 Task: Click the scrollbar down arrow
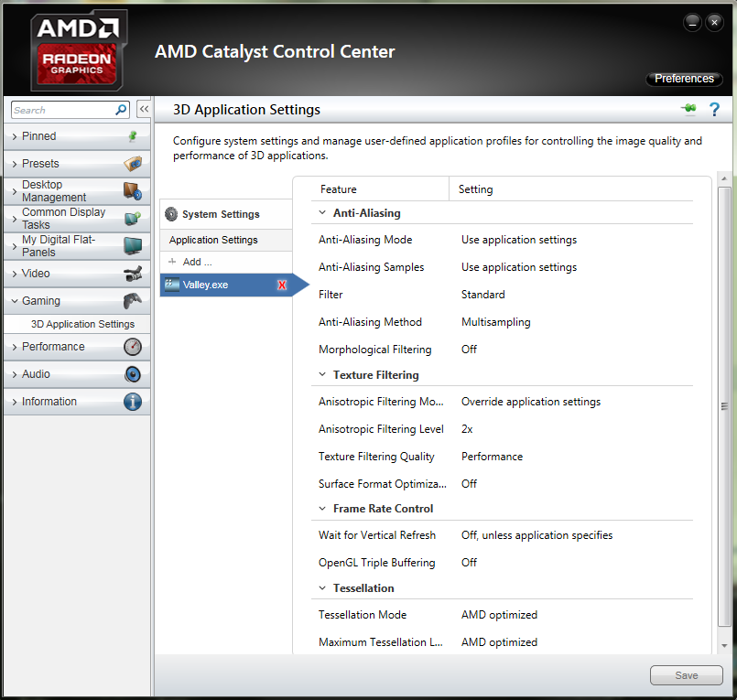724,646
